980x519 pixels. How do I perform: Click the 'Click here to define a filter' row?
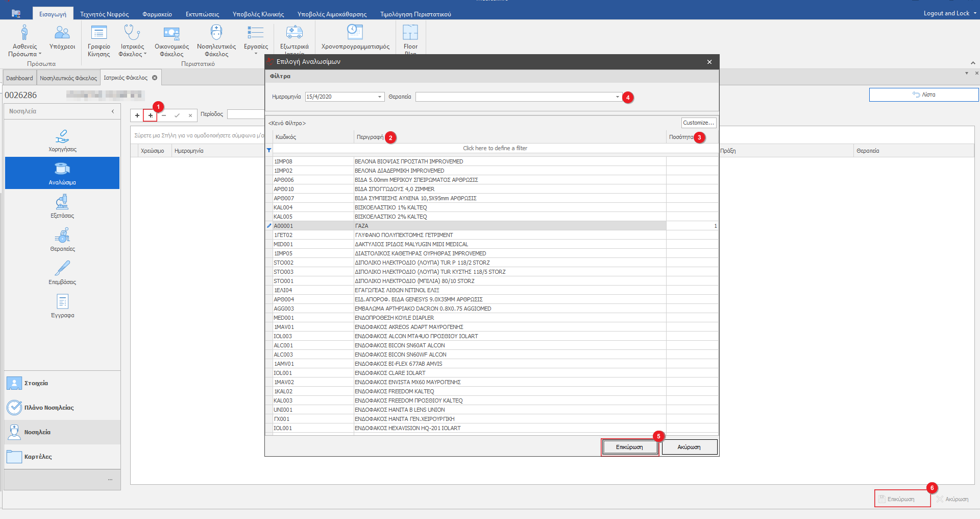click(x=495, y=148)
